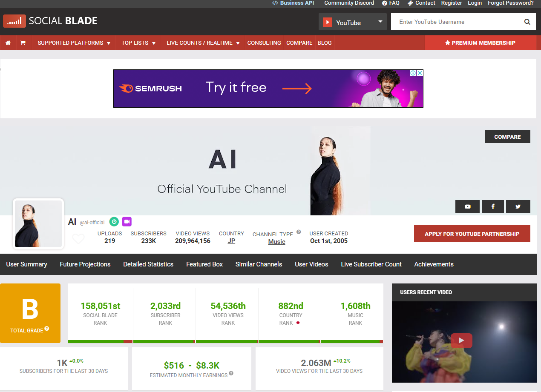
Task: Click the Semrush Try it free banner
Action: point(268,89)
